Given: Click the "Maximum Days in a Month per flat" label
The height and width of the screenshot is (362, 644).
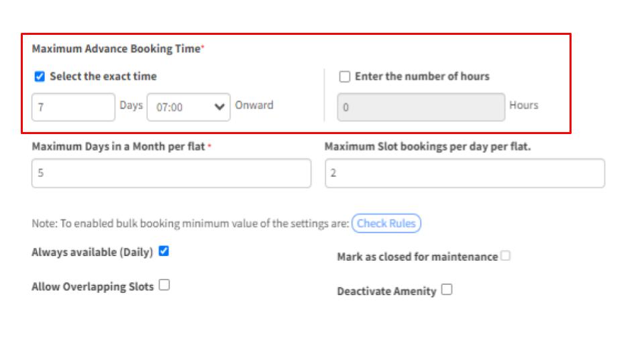Looking at the screenshot, I should coord(118,146).
